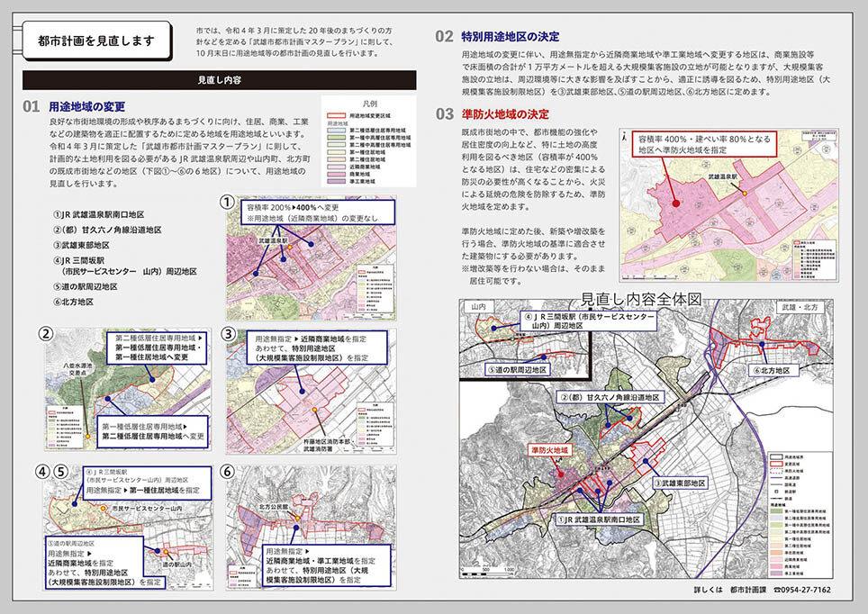
Task: Click map ③ callout 用途無指定▶近隣商業地域を指定
Action: [317, 348]
